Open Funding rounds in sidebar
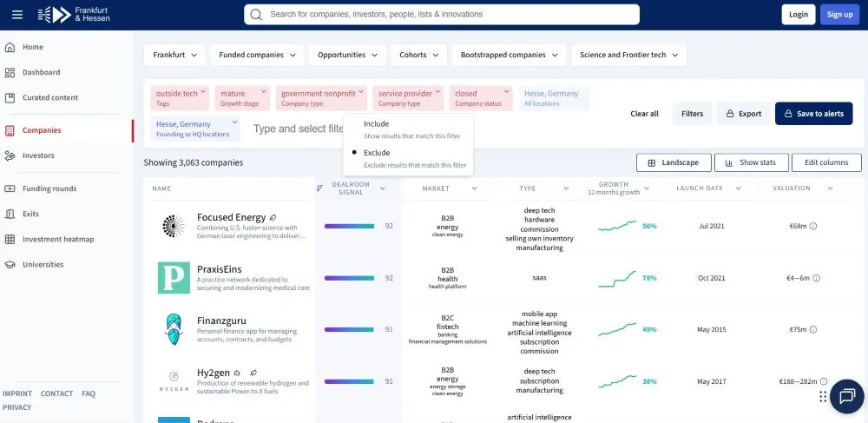Viewport: 868px width, 423px height. [49, 188]
